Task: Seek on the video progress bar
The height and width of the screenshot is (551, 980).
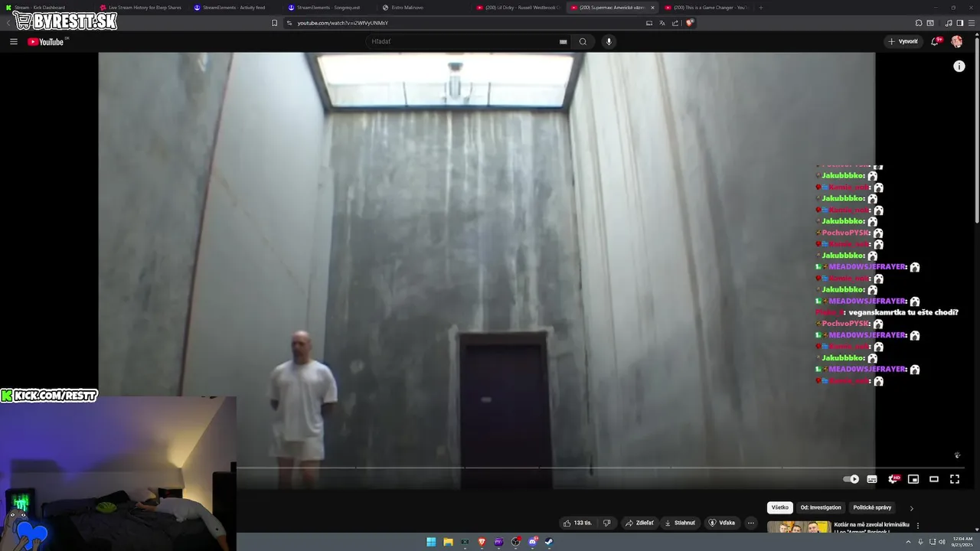Action: click(599, 468)
